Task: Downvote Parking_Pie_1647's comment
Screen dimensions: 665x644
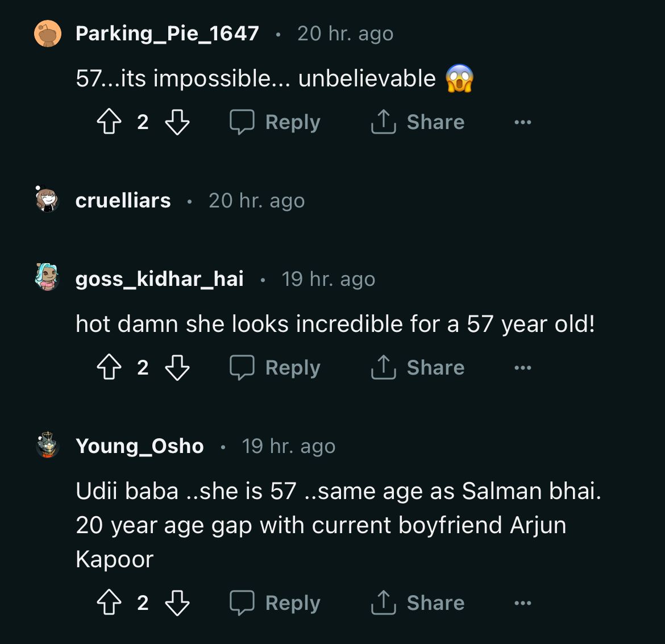Action: (x=177, y=122)
